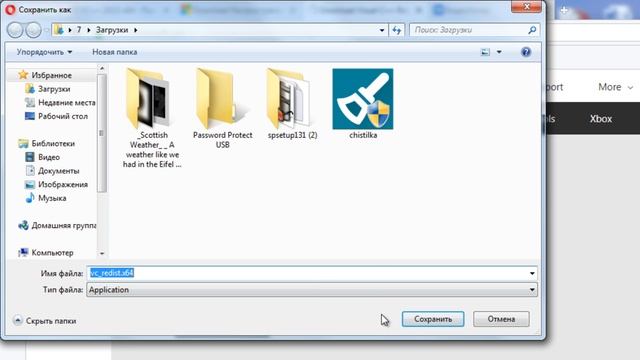Open the help question mark icon

(x=526, y=52)
